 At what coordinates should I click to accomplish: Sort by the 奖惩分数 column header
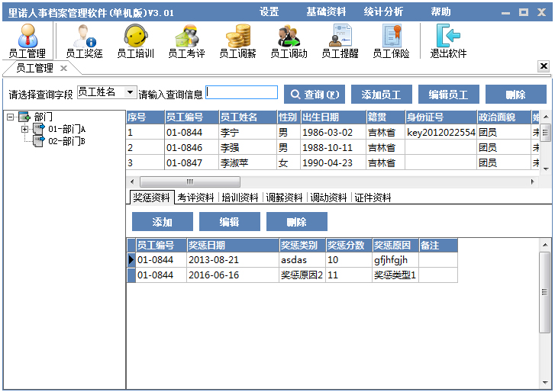(349, 245)
